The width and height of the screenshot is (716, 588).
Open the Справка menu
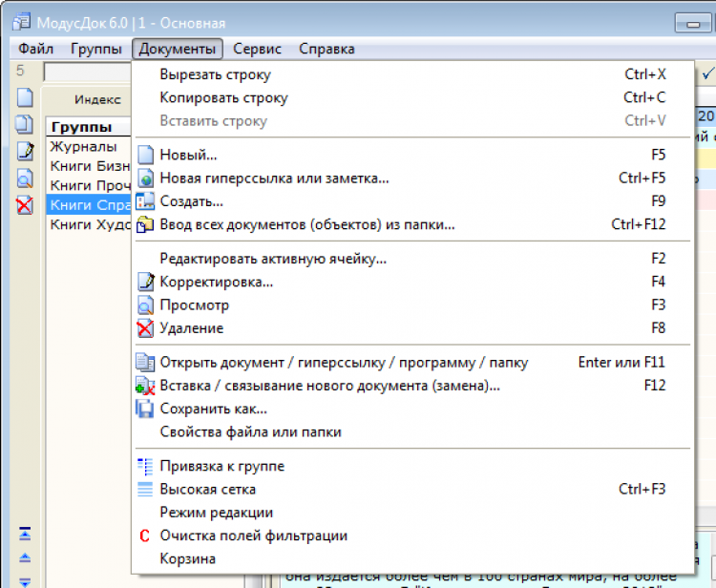[x=326, y=49]
